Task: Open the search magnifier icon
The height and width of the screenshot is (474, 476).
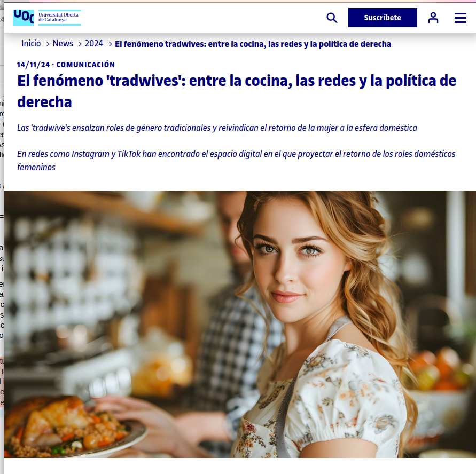Action: click(x=332, y=18)
